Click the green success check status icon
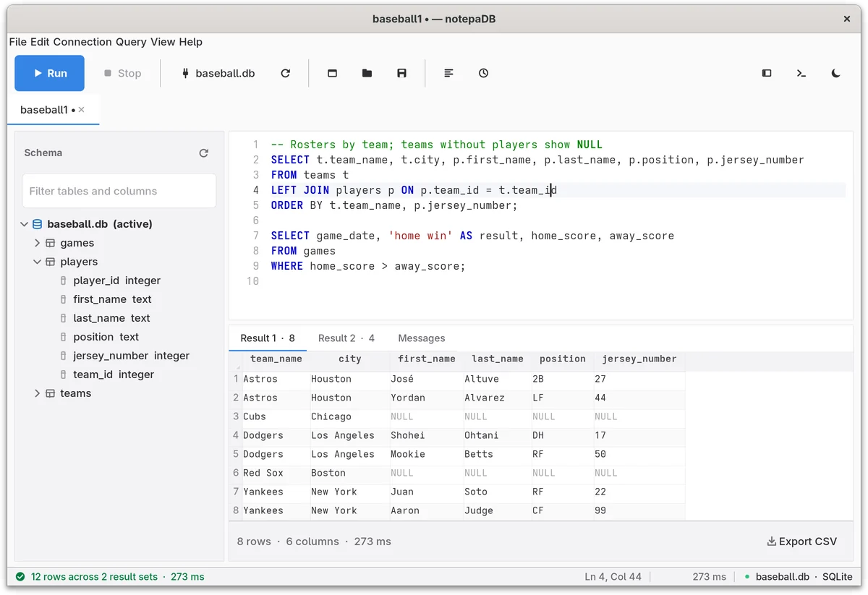This screenshot has height=595, width=868. point(20,577)
